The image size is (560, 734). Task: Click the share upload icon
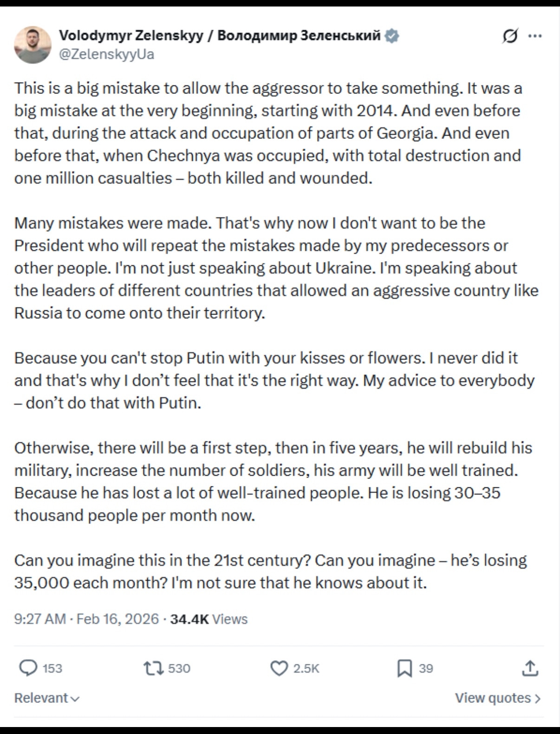(x=530, y=668)
